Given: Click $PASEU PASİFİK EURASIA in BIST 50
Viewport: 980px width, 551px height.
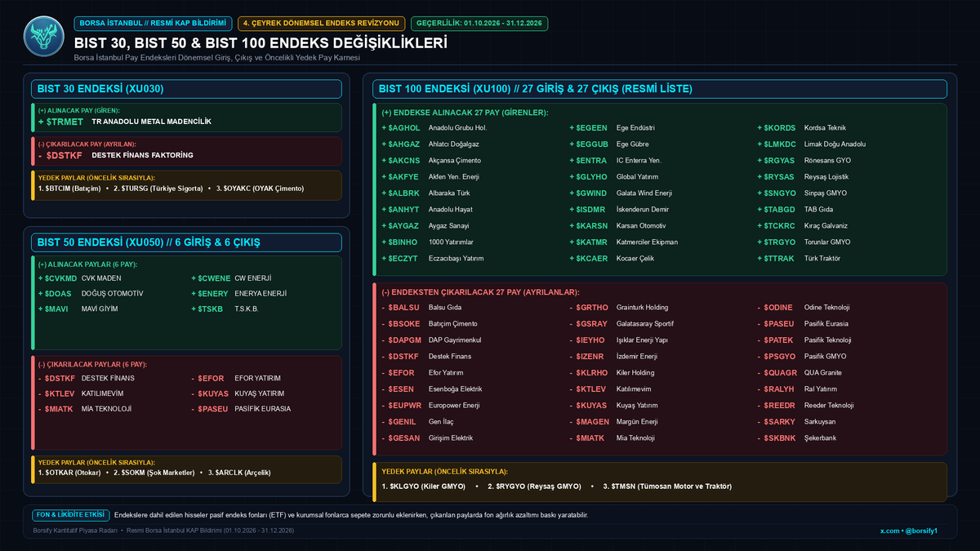Looking at the screenshot, I should [240, 409].
